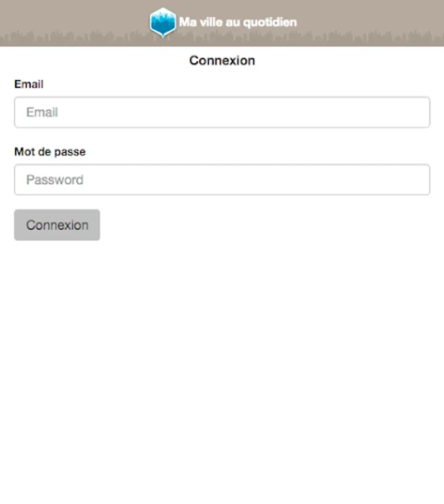Click the Connexion page heading
The image size is (444, 504).
(222, 60)
